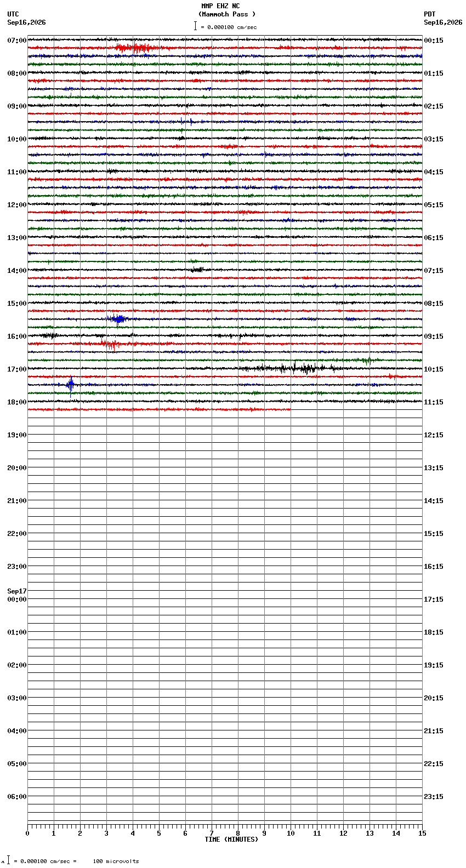Viewport: 466px width, 868px height.
Task: Select the 'Sep16,2026' date under PDT
Action: [x=443, y=22]
